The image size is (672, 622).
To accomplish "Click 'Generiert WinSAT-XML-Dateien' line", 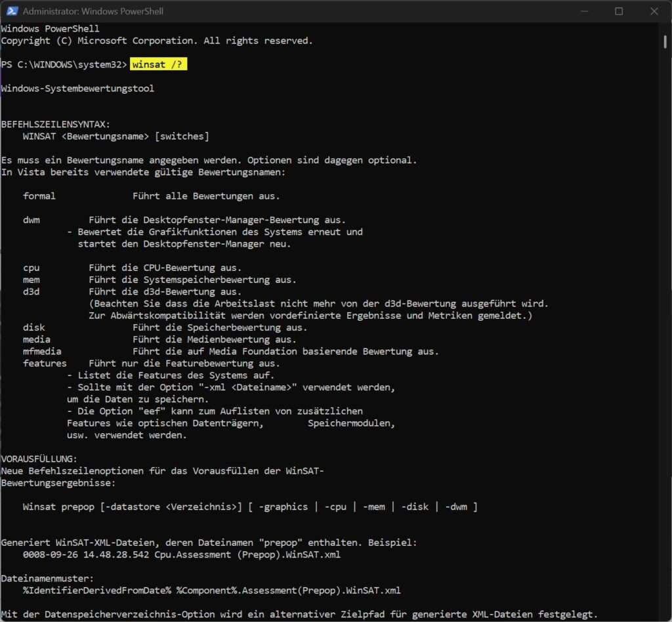I will (x=209, y=543).
